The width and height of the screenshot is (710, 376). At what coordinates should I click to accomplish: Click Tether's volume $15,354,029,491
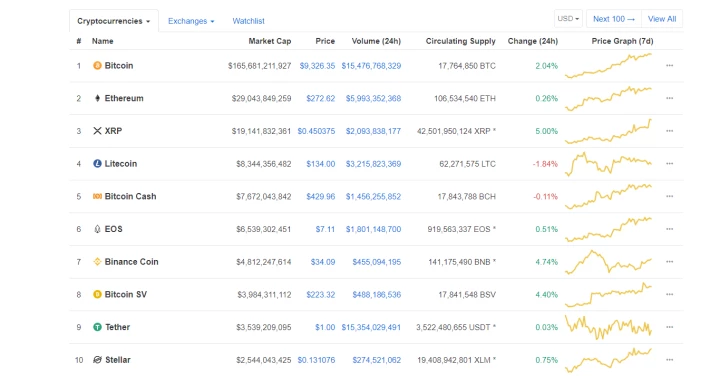pos(371,327)
